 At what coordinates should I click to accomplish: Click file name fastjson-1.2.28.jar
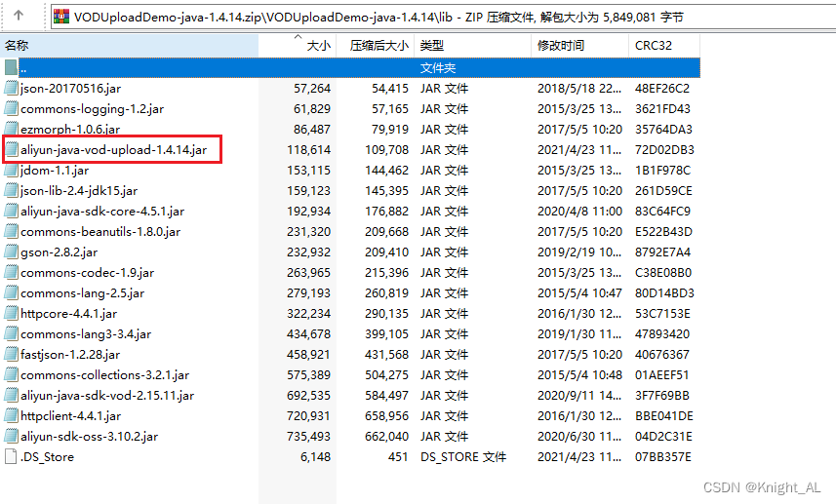click(x=70, y=355)
